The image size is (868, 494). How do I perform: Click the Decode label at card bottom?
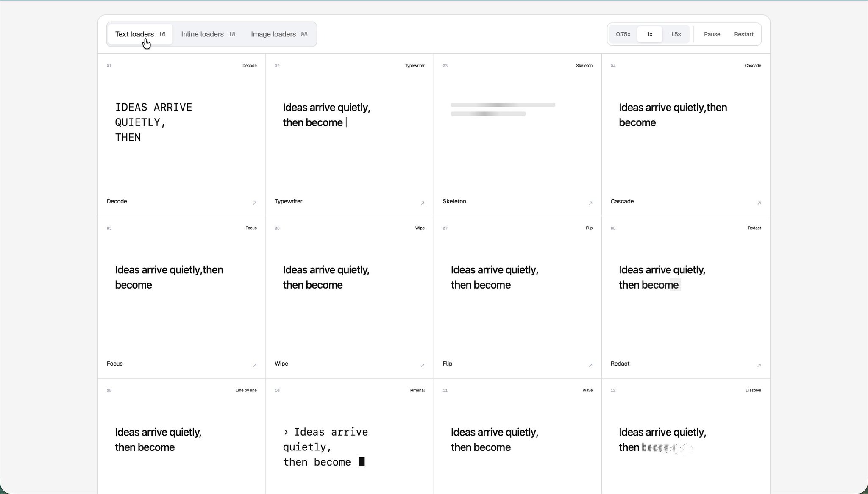click(117, 201)
